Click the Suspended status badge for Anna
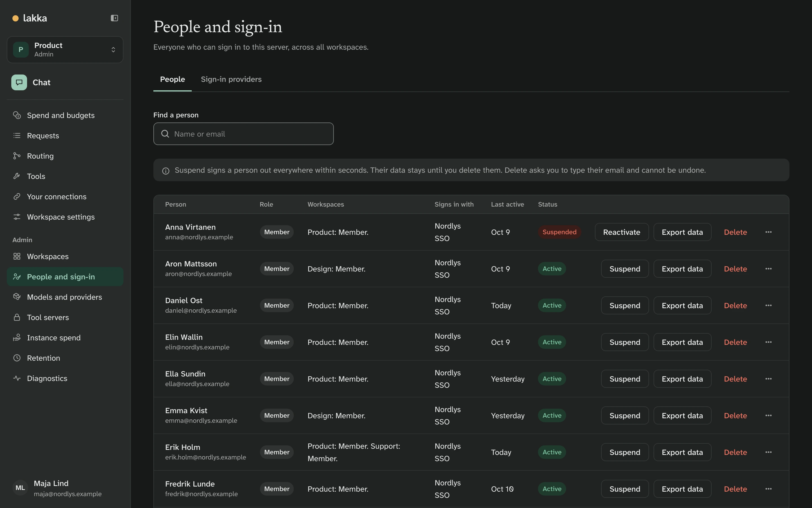This screenshot has width=812, height=508. [559, 232]
